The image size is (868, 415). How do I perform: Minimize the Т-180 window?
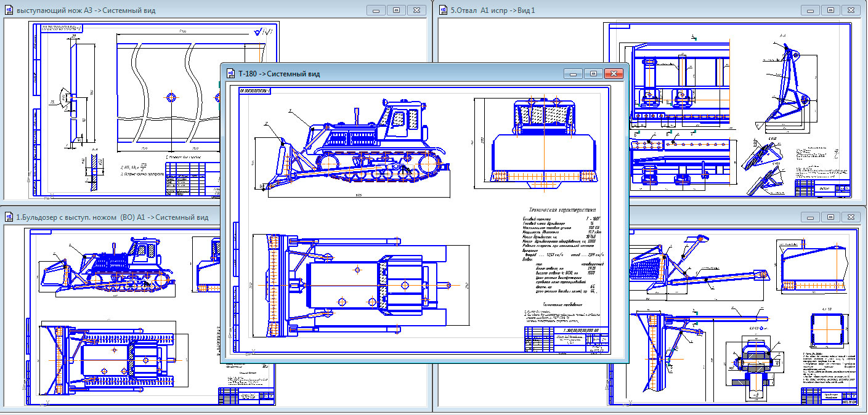tap(574, 74)
